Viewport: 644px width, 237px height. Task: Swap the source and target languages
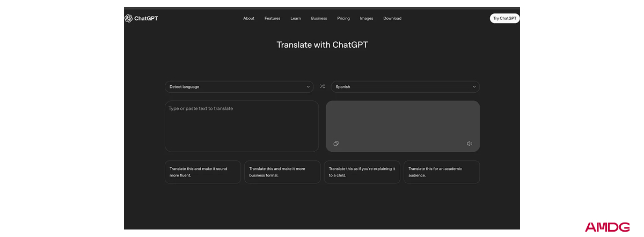point(322,86)
